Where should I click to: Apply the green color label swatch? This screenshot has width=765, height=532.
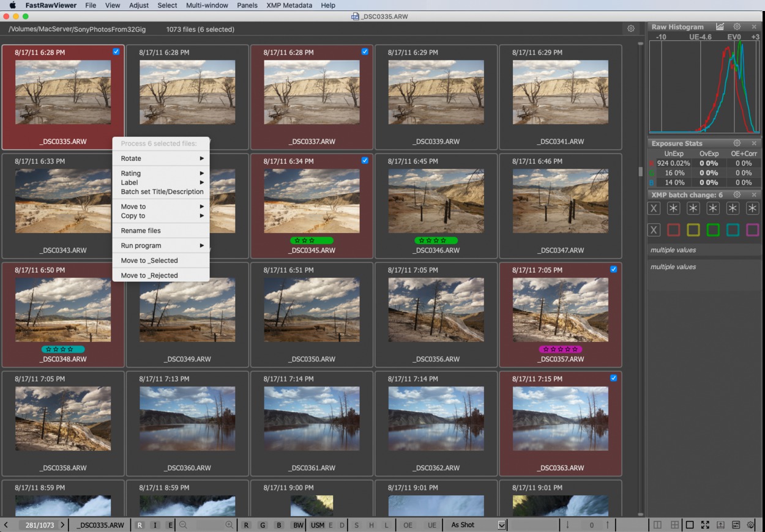pyautogui.click(x=713, y=230)
